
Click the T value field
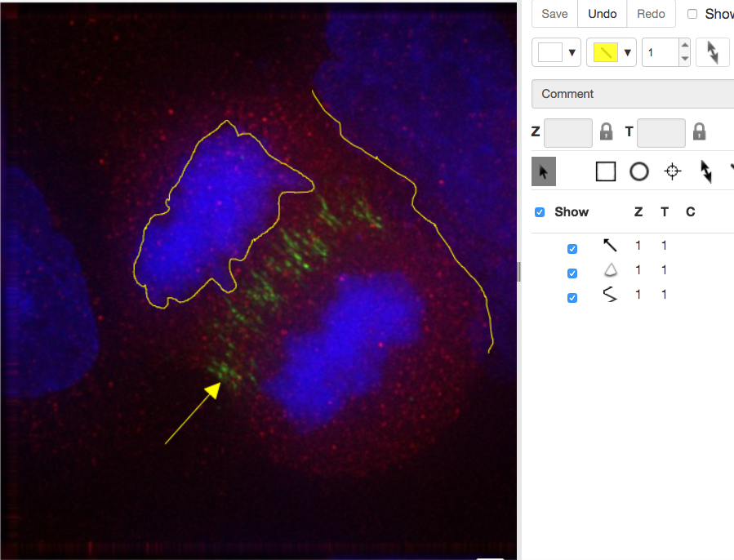point(661,133)
